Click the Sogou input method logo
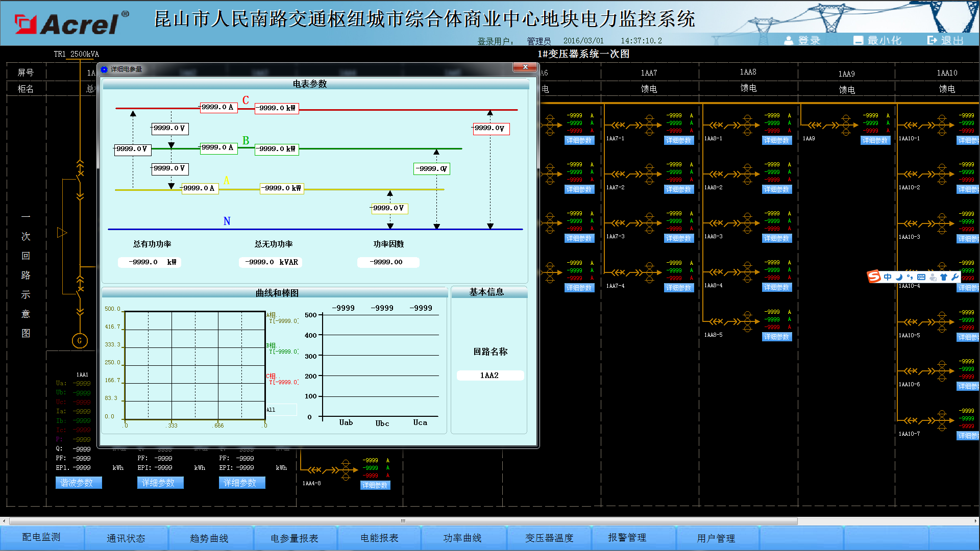 [874, 277]
